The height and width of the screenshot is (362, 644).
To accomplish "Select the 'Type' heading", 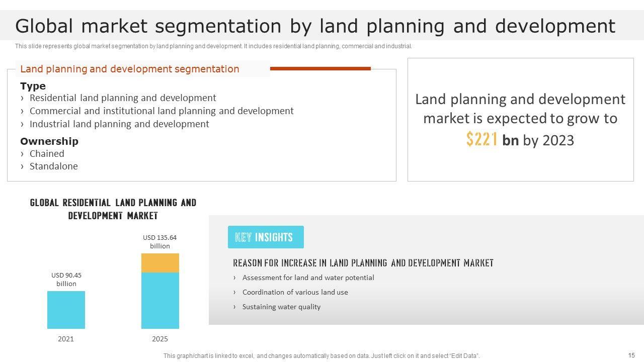I will click(x=33, y=86).
